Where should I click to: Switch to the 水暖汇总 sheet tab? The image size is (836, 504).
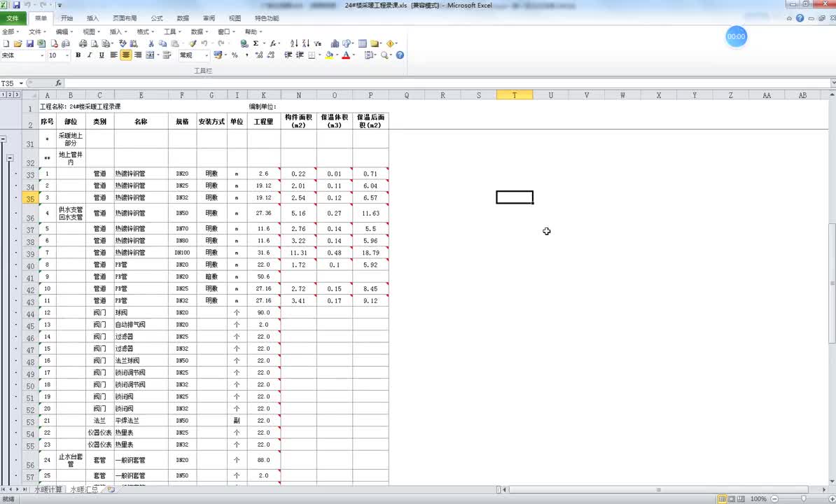point(84,489)
